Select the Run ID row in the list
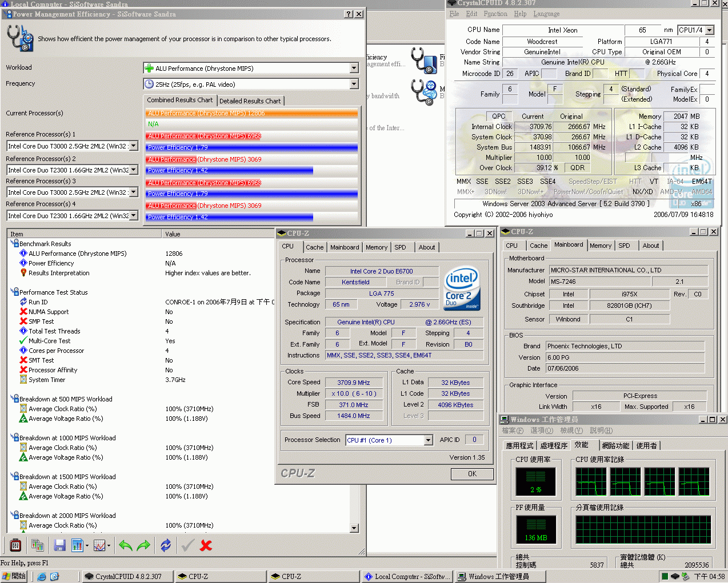Image resolution: width=728 pixels, height=583 pixels. 38,302
